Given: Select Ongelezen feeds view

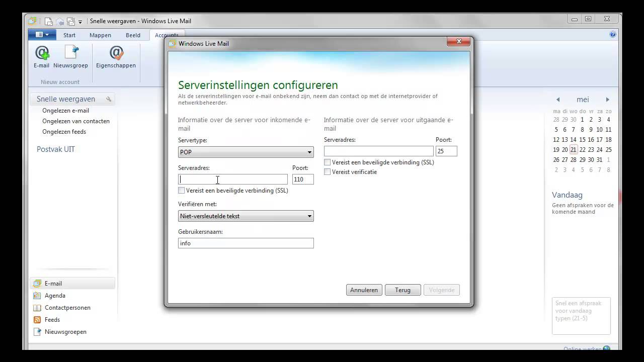Looking at the screenshot, I should click(x=64, y=132).
